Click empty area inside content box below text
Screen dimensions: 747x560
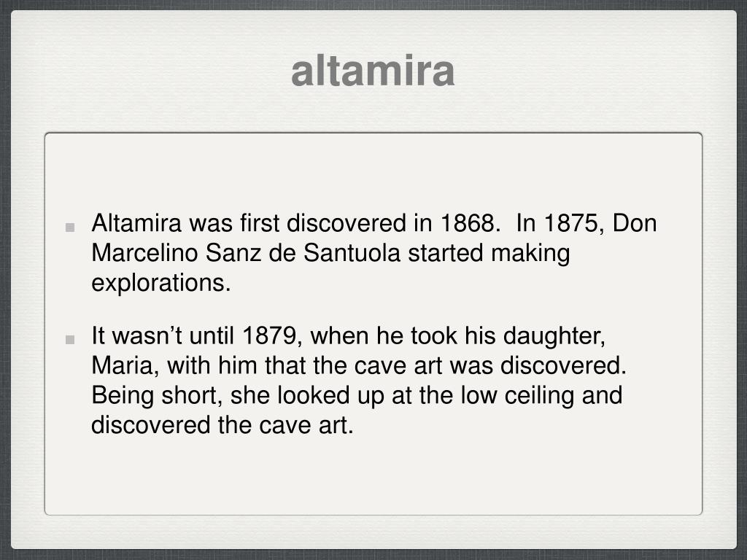(373, 476)
